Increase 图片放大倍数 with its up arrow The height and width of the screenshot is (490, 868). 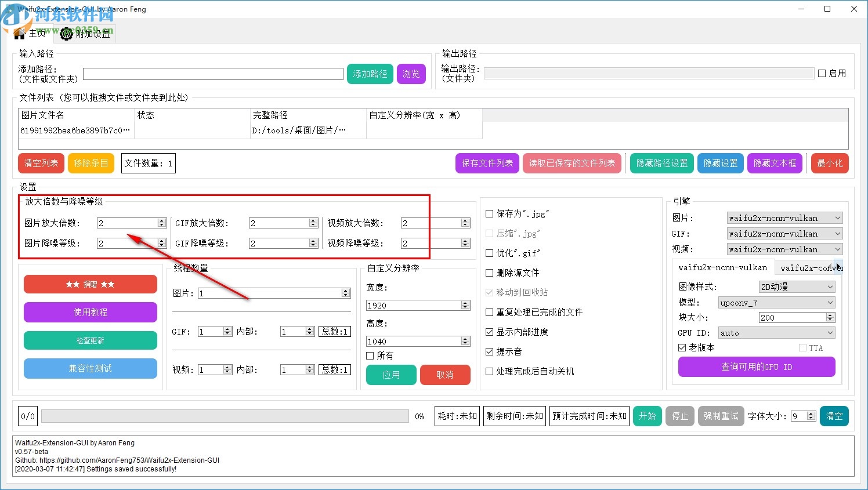(162, 219)
